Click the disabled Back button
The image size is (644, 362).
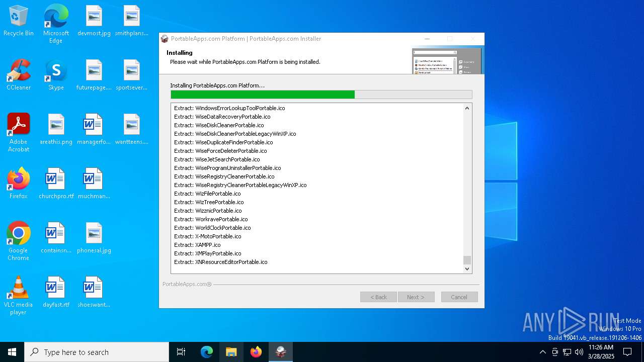[x=378, y=297]
